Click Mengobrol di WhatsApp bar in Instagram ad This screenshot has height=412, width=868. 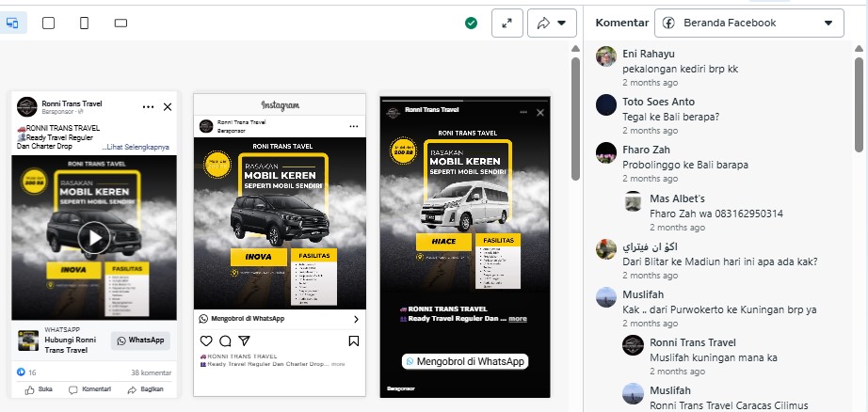click(280, 319)
